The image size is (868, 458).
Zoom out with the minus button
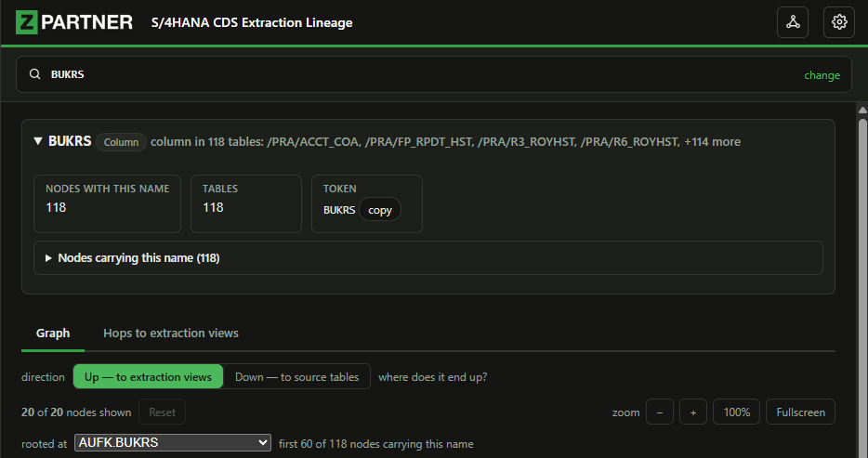coord(659,412)
